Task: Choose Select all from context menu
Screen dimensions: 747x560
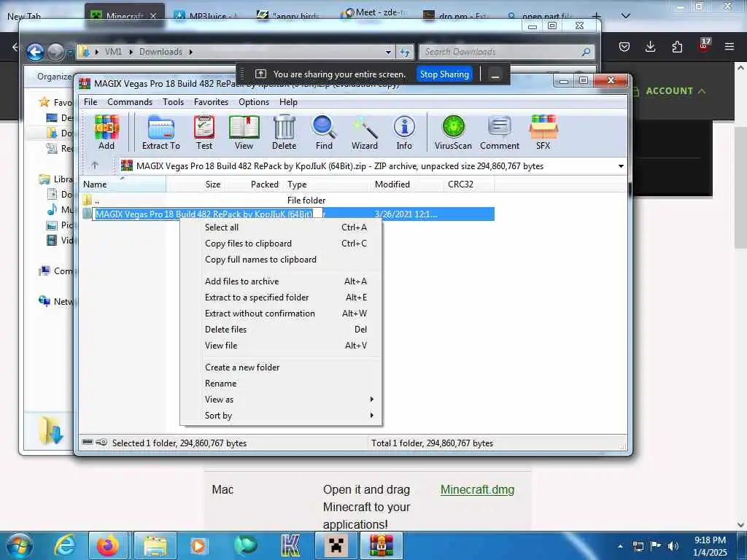Action: point(281,227)
